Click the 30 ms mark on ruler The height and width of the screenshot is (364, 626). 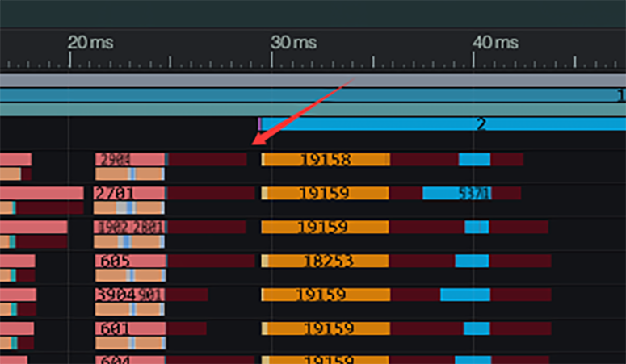click(293, 42)
